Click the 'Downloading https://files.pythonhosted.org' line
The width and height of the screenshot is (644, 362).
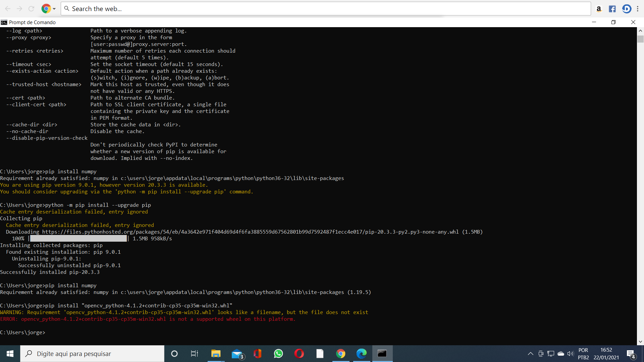pyautogui.click(x=244, y=232)
